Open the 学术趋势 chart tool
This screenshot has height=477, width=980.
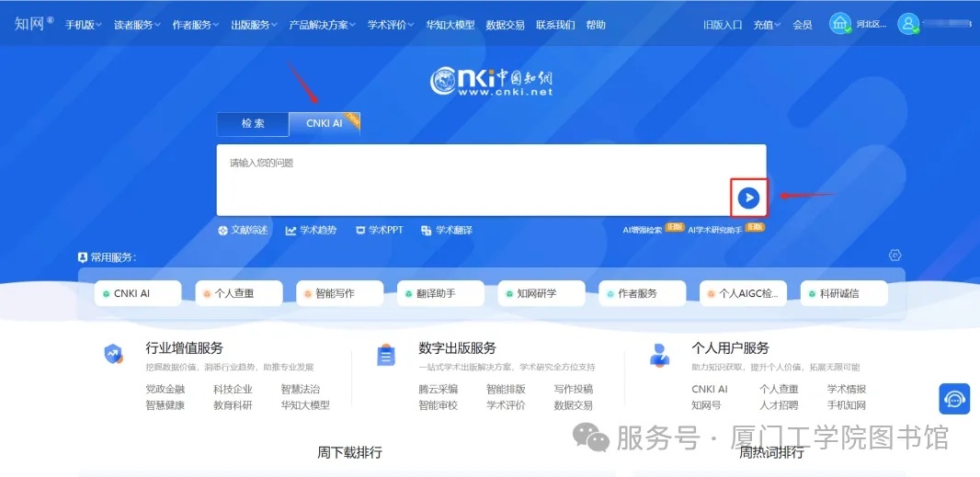point(311,230)
